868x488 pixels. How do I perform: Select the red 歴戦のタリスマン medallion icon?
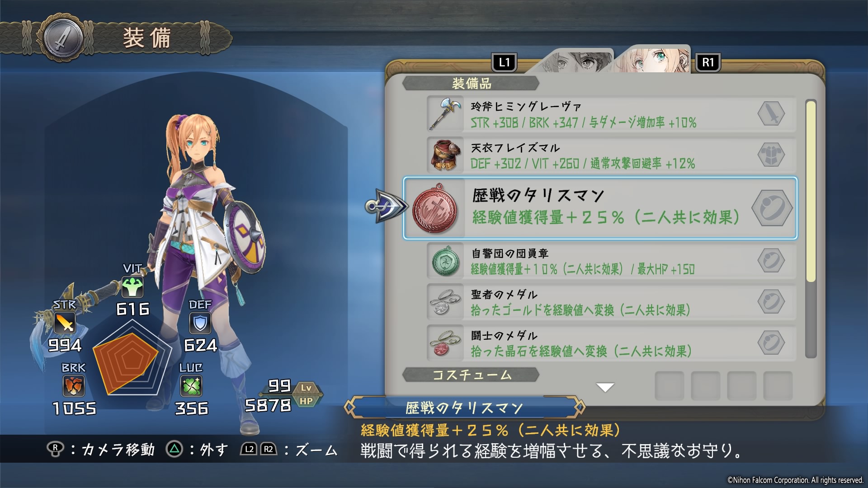tap(435, 208)
